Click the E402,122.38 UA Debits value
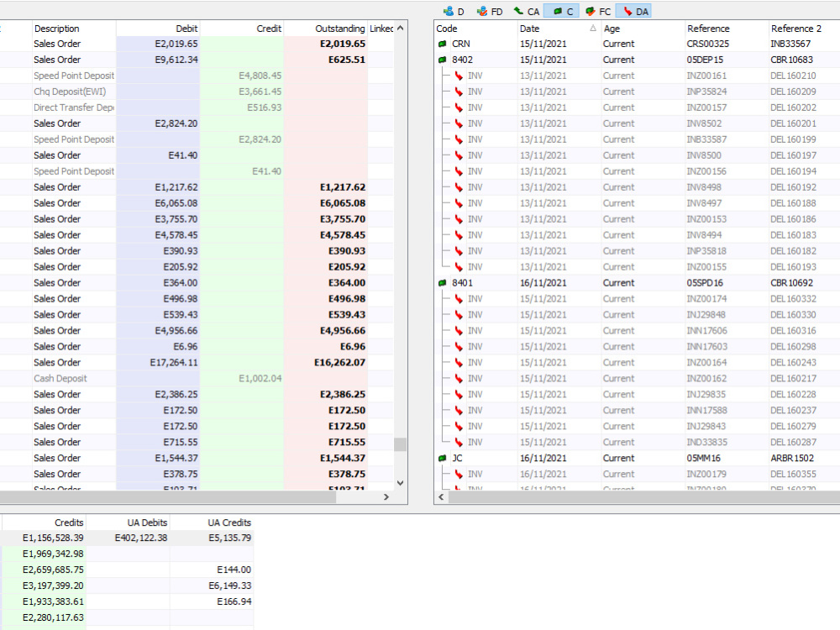 tap(141, 538)
